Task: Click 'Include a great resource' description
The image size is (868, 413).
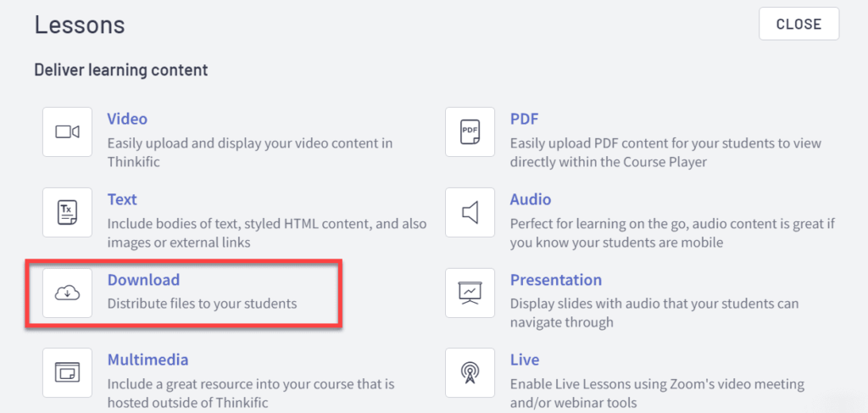Action: (251, 393)
